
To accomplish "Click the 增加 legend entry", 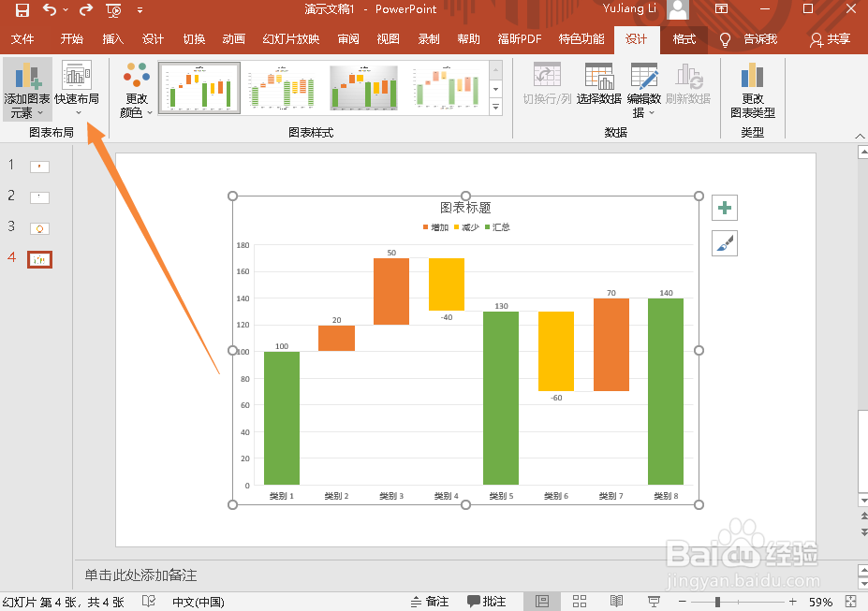I will pyautogui.click(x=435, y=227).
